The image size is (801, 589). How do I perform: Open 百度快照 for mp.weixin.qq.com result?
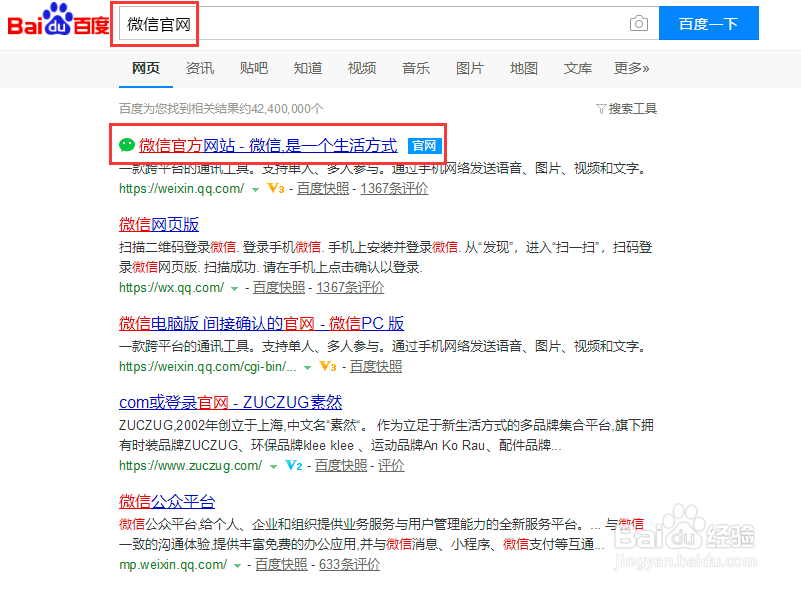[x=281, y=564]
